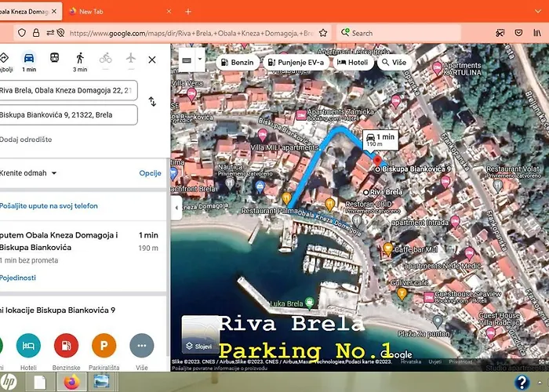Image resolution: width=549 pixels, height=392 pixels.
Task: Open the help question mark tray icon
Action: pos(522,383)
